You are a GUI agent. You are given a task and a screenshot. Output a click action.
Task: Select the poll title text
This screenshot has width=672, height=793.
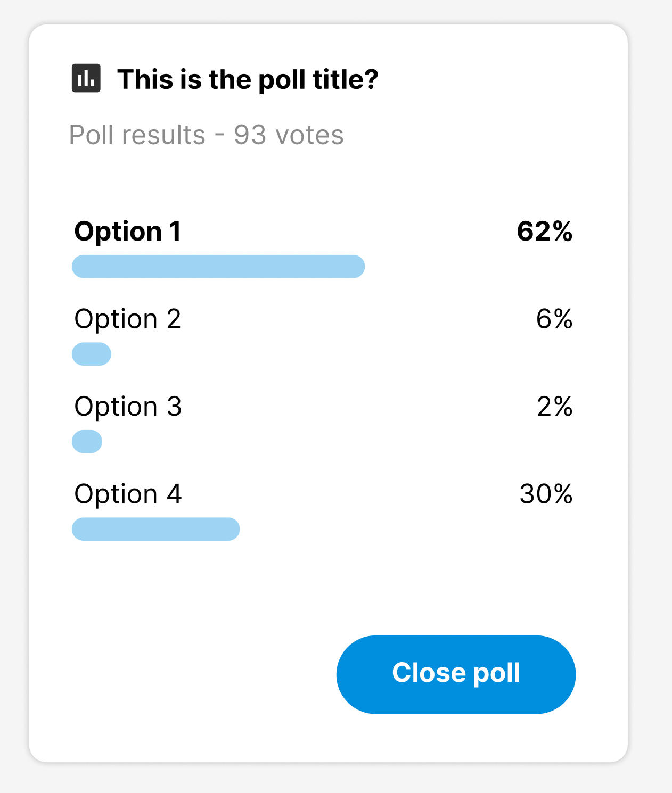pyautogui.click(x=248, y=79)
